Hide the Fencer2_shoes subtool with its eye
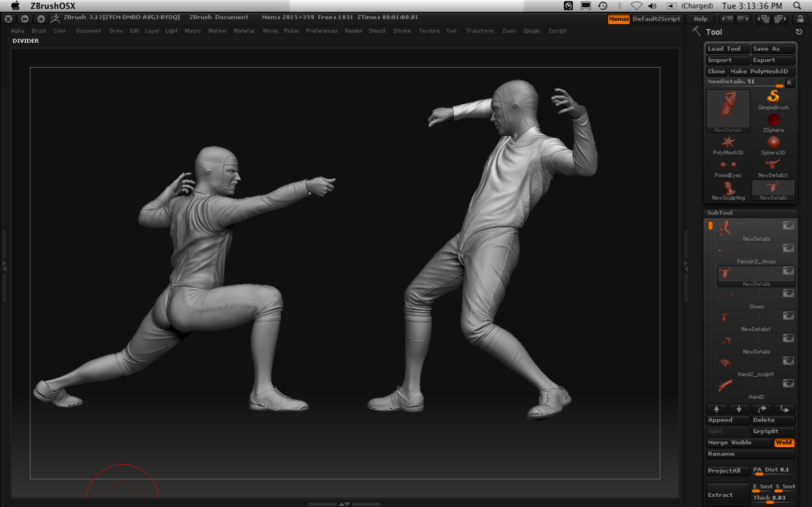The height and width of the screenshot is (507, 812). click(x=788, y=248)
